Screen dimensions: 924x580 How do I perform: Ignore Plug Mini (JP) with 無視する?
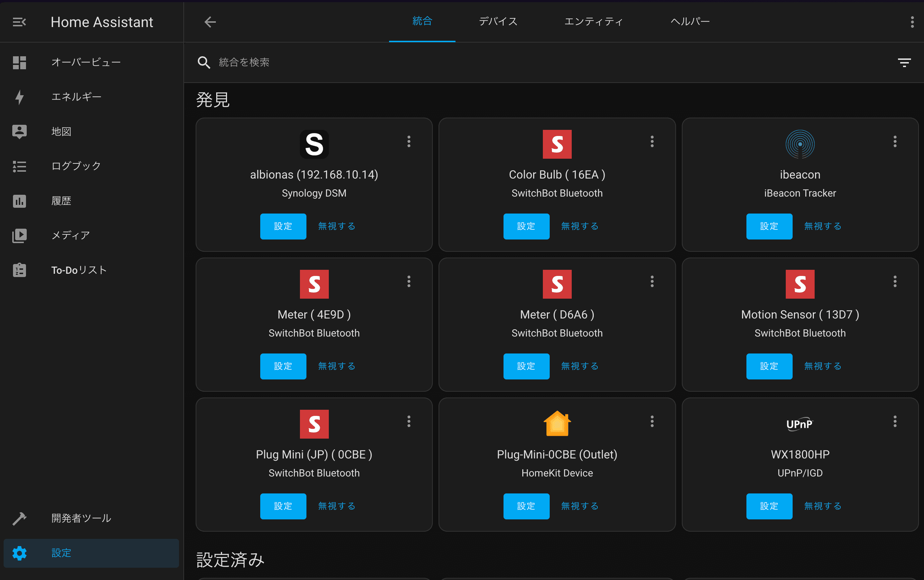click(337, 506)
